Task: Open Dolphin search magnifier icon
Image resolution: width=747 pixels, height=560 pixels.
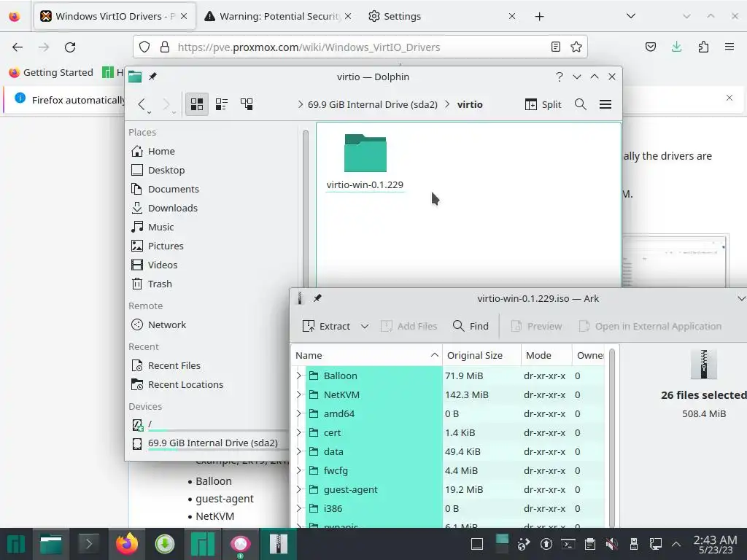Action: click(580, 104)
